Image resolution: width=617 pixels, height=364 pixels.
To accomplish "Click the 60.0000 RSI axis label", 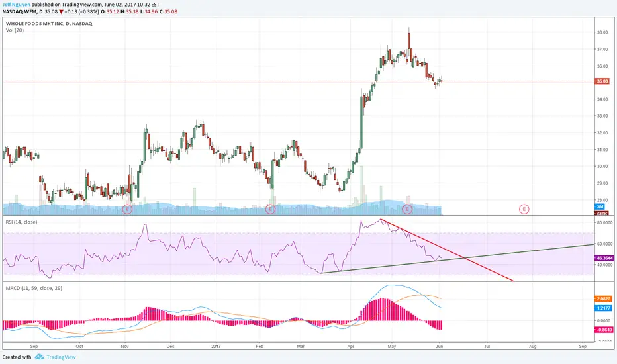I will [x=605, y=244].
